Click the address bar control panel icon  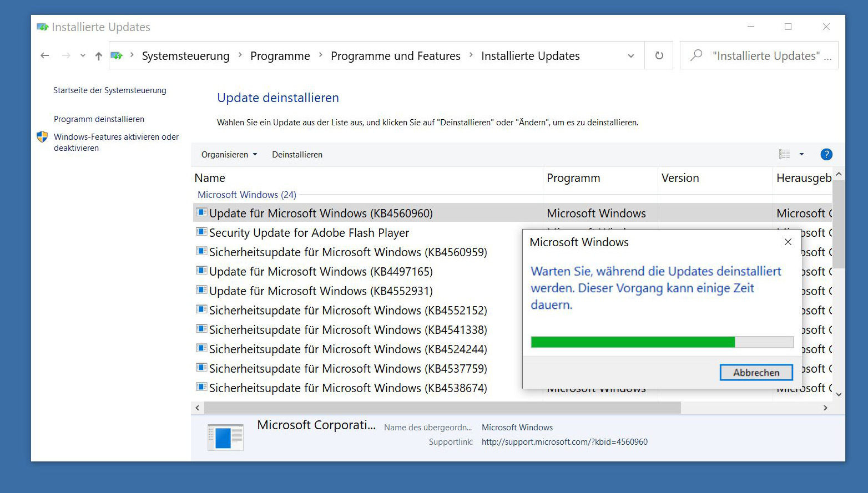click(117, 55)
